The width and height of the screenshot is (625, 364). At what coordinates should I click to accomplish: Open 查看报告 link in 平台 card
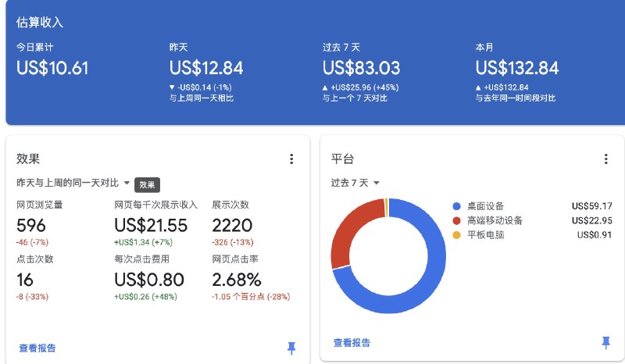click(x=352, y=342)
